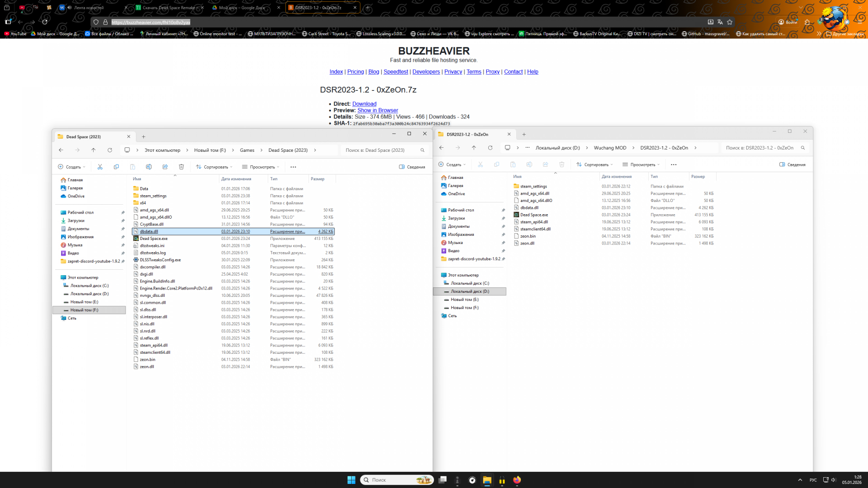868x488 pixels.
Task: Toggle Сведения details pane in left window
Action: coord(412,167)
